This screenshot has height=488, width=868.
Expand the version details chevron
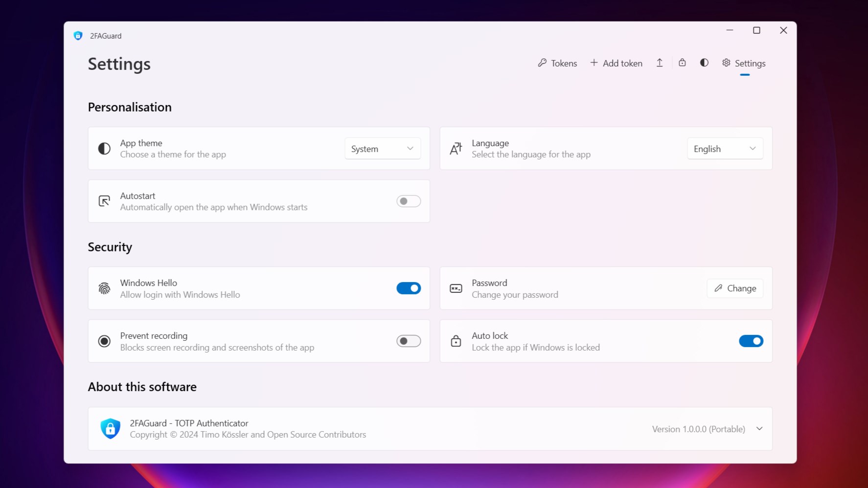tap(759, 428)
